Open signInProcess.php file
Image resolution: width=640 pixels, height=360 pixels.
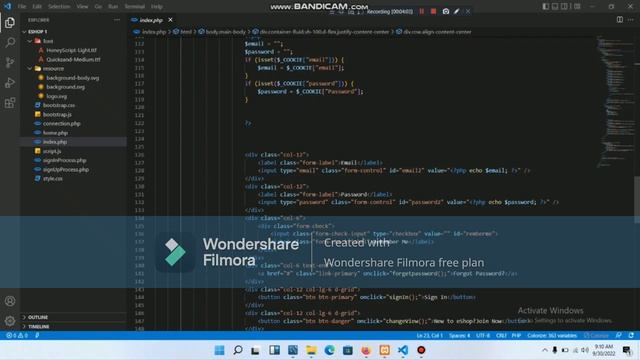pos(64,160)
